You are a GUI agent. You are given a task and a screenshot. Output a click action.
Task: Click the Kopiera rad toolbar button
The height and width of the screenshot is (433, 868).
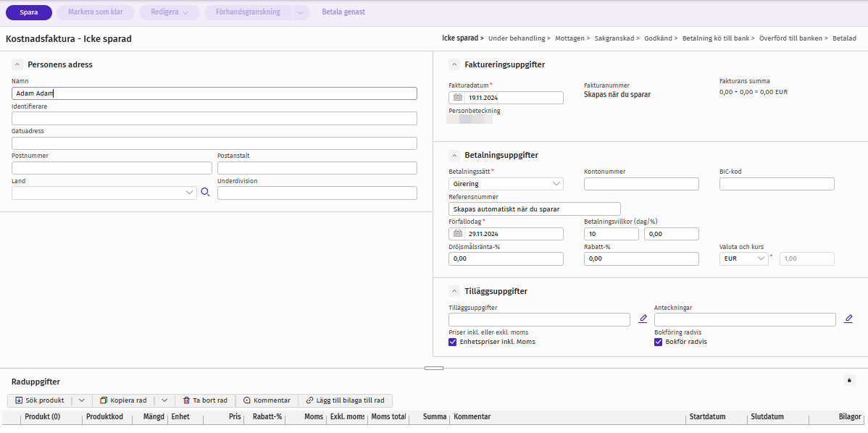click(x=123, y=400)
